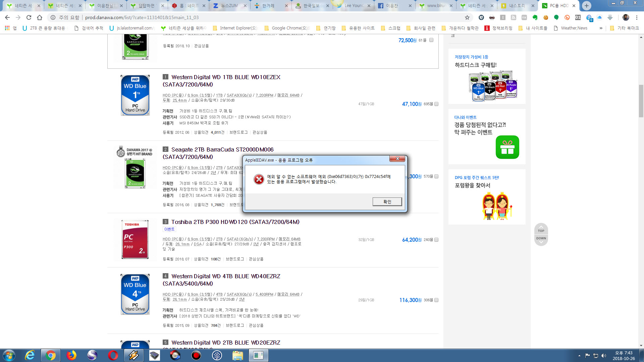
Task: Show hidden system tray icons arrow
Action: click(579, 356)
